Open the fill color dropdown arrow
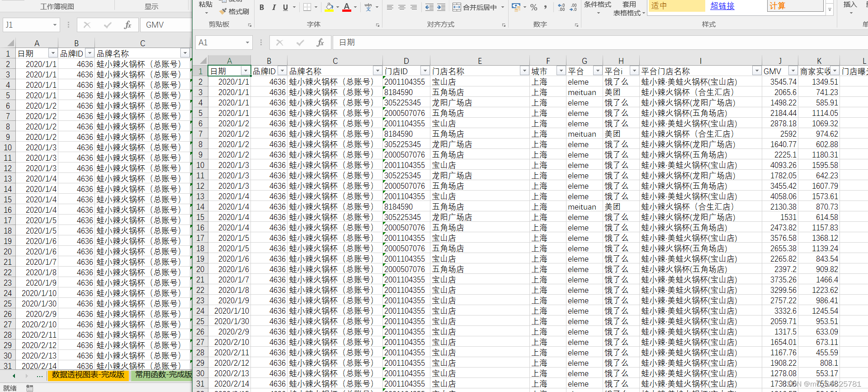 (338, 7)
